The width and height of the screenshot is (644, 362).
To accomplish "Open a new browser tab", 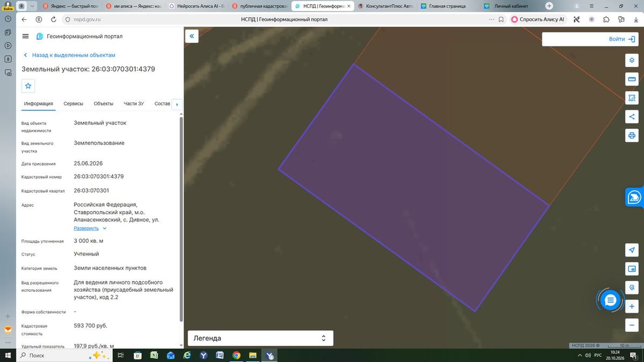I will click(549, 6).
